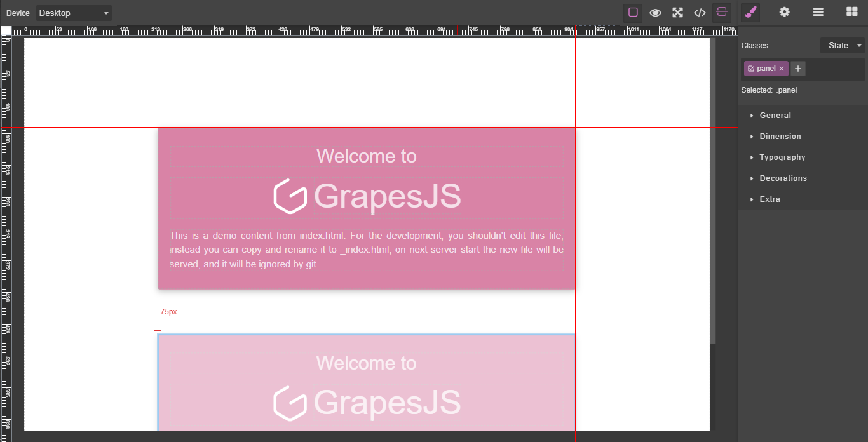Open the Blocks grid icon
This screenshot has width=868, height=442.
(x=852, y=12)
